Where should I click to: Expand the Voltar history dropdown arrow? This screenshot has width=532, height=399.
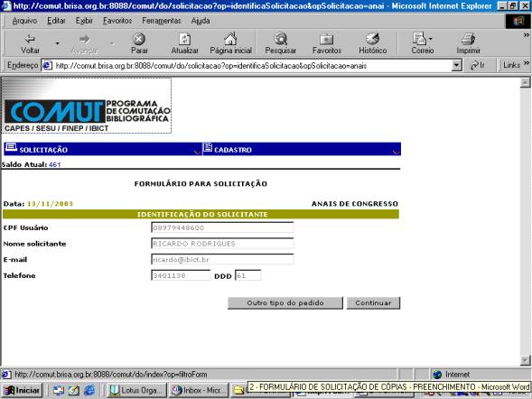pos(57,43)
